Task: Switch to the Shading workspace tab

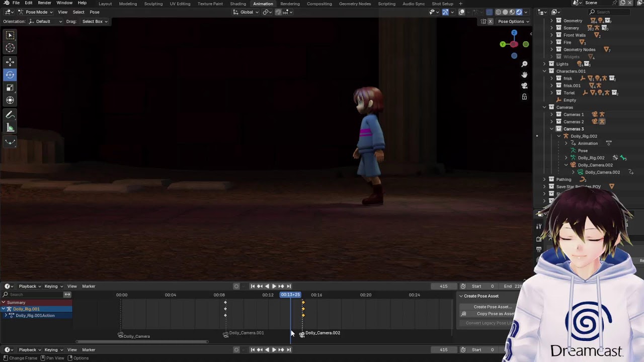Action: pyautogui.click(x=238, y=4)
